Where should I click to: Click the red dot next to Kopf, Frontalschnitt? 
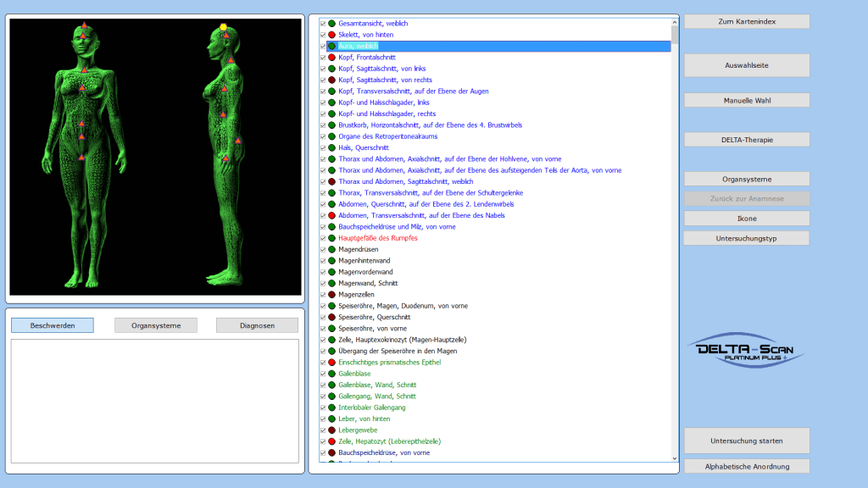[x=331, y=58]
